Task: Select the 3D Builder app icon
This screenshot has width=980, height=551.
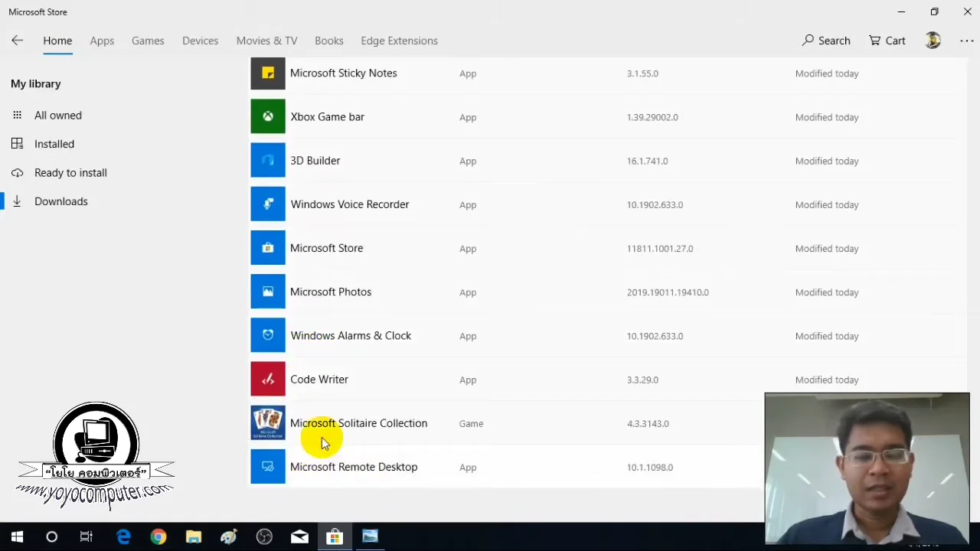Action: tap(267, 160)
